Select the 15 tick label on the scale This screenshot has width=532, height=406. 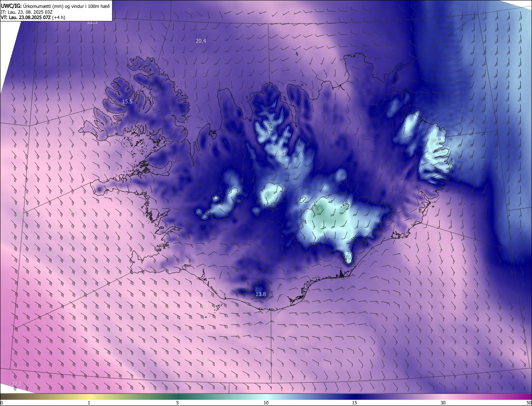(355, 403)
